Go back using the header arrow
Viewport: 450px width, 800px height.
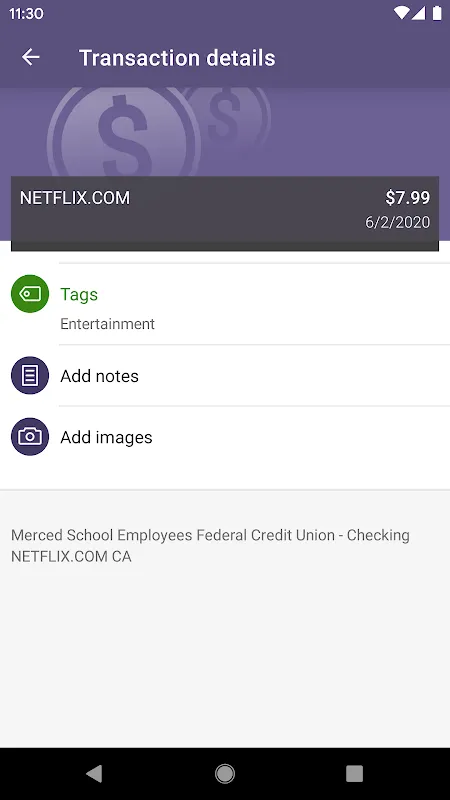pyautogui.click(x=31, y=57)
